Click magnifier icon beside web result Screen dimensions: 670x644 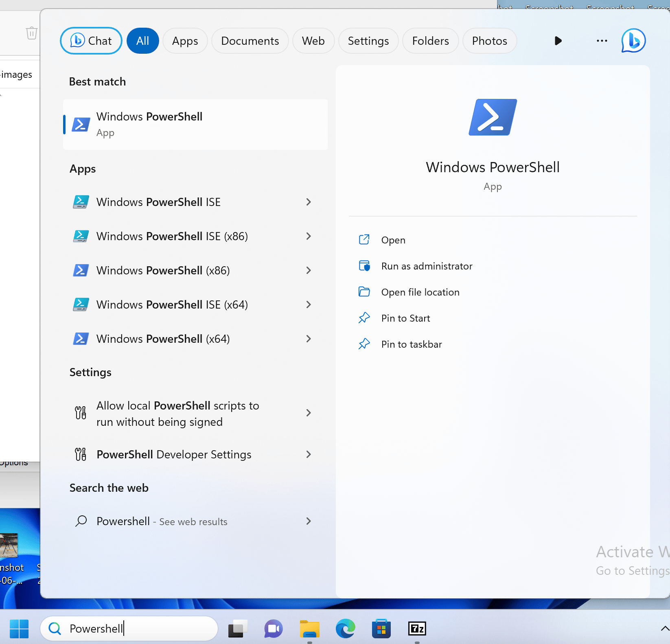81,521
